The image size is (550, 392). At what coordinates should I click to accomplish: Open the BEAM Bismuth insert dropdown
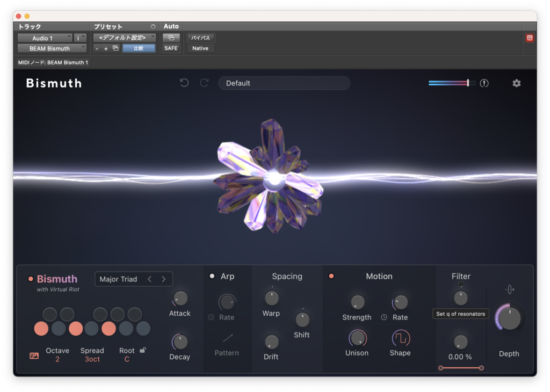[x=52, y=48]
